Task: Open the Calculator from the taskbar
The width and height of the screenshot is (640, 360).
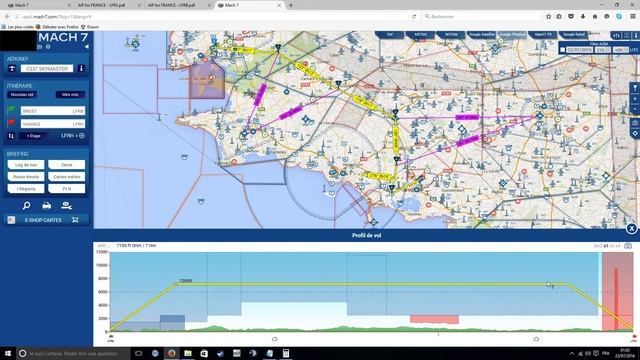Action: (286, 353)
